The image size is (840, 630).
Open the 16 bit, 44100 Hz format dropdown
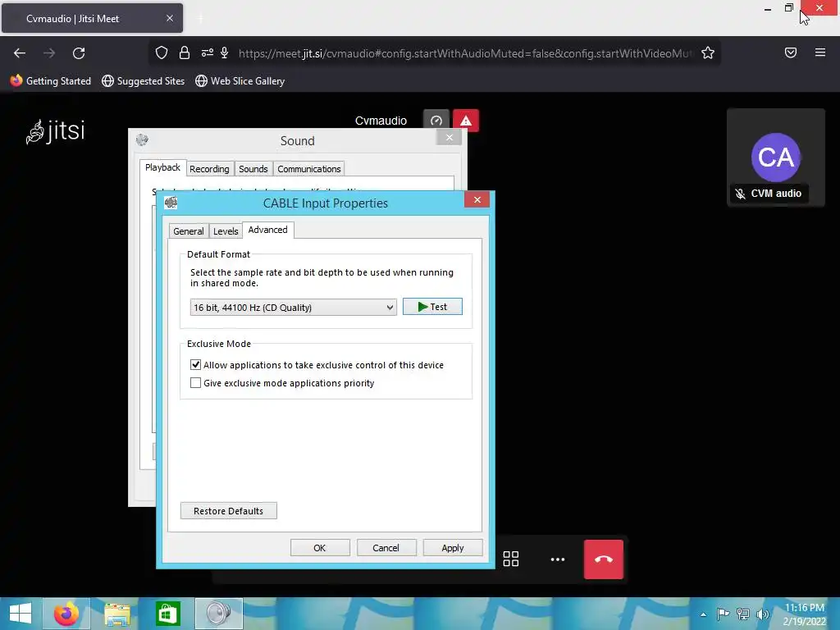(x=293, y=308)
